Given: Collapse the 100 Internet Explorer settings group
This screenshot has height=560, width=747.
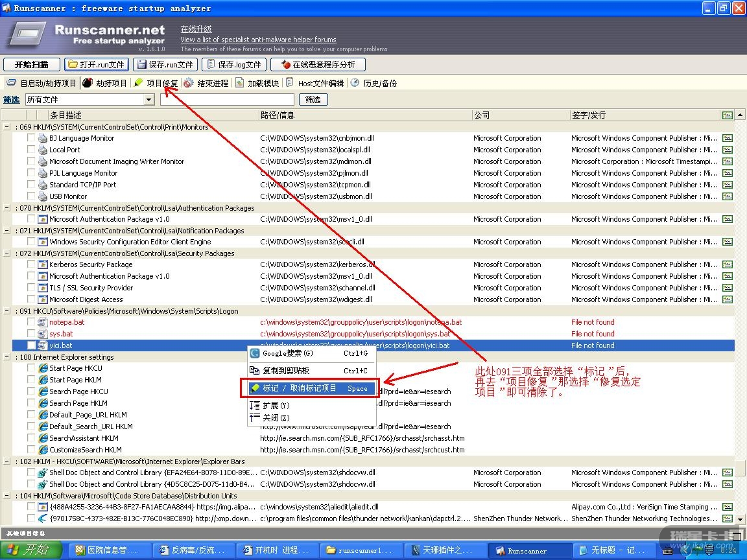Looking at the screenshot, I should tap(7, 357).
